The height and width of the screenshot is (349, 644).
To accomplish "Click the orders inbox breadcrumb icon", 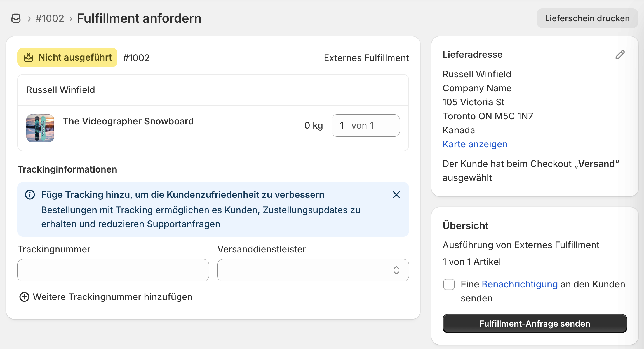I will 16,18.
